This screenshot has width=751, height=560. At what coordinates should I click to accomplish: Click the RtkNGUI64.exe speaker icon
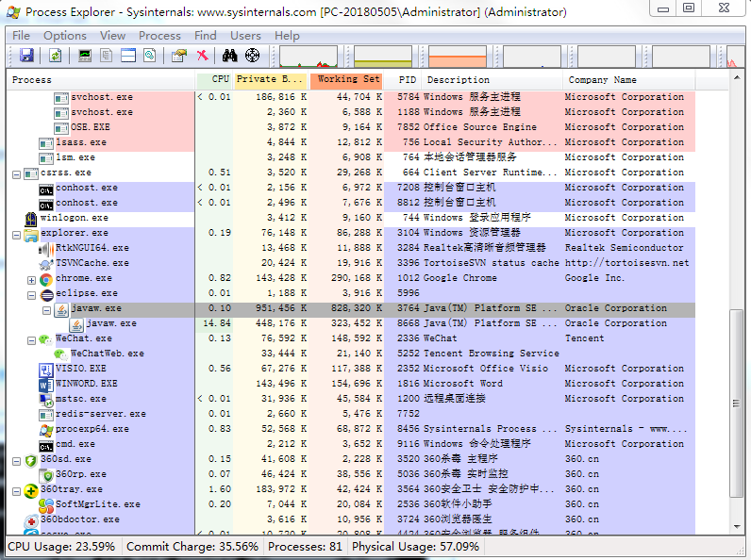pos(46,249)
